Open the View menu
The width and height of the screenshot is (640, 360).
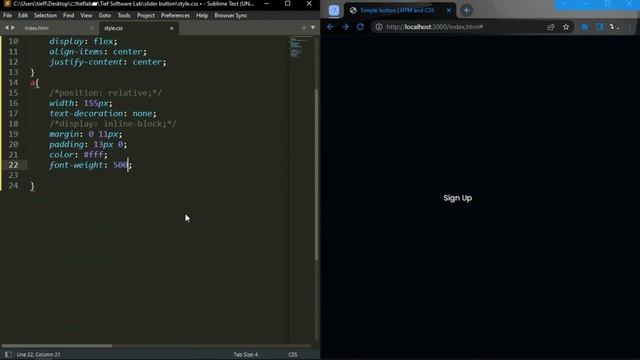click(86, 16)
